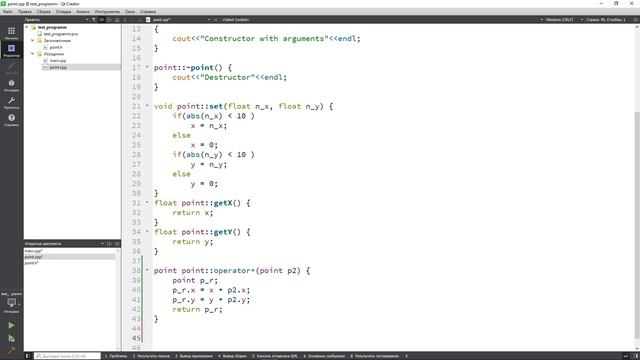Screen dimensions: 640x360
Task: Collapse the Headers (Заголовочные) folder
Action: click(x=33, y=40)
